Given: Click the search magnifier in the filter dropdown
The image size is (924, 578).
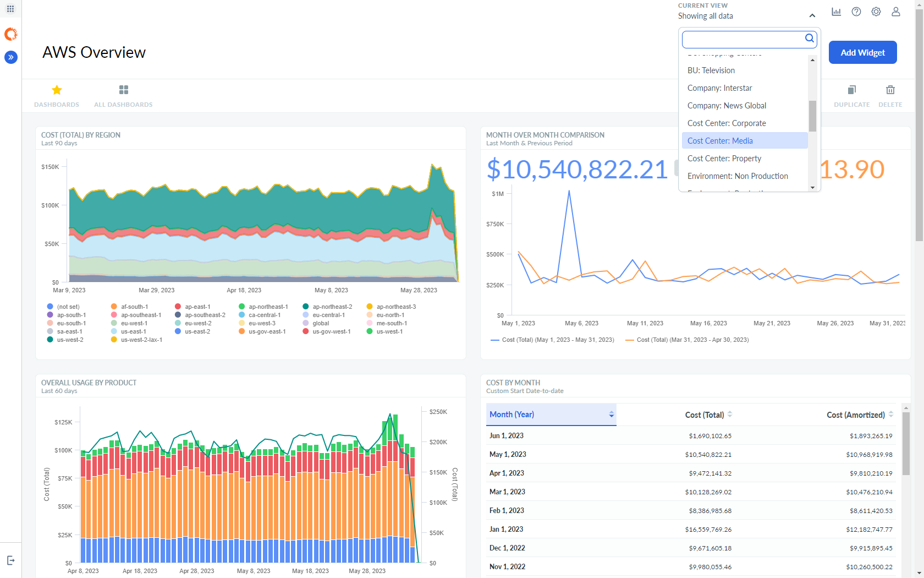Looking at the screenshot, I should 809,38.
